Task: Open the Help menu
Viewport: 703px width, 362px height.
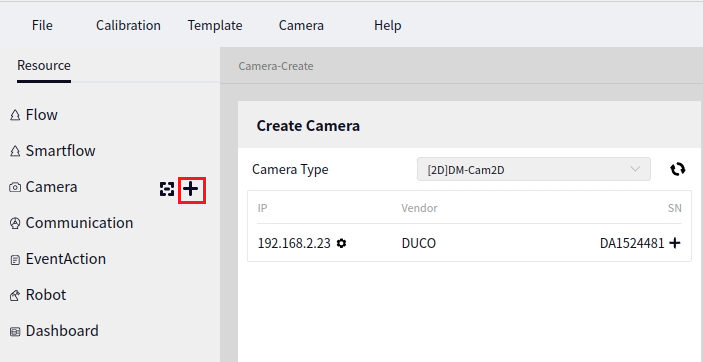Action: coord(387,25)
